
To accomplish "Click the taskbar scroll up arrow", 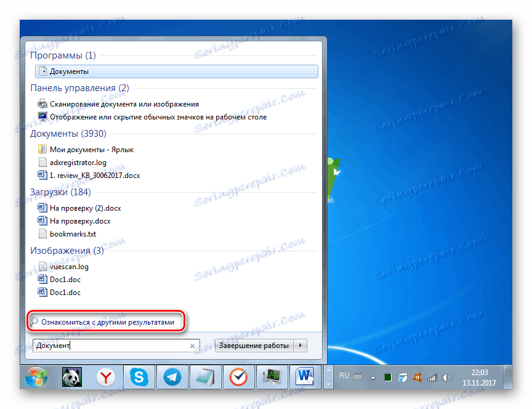I will 328,371.
